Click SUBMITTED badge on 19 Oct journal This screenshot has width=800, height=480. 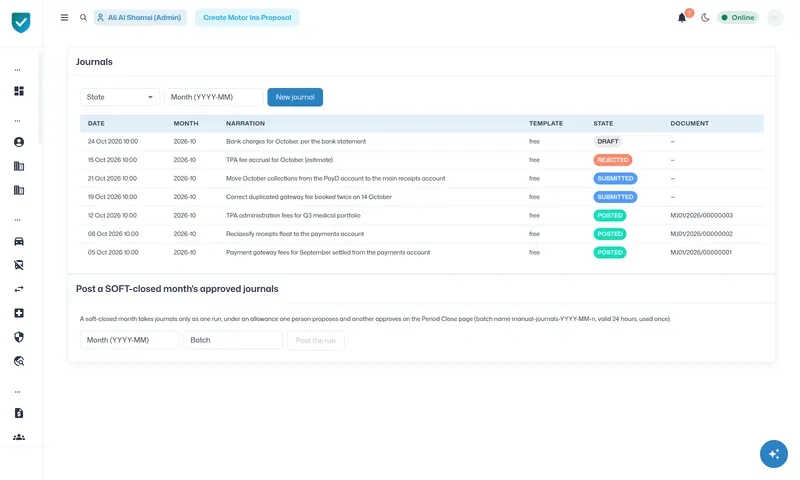coord(615,197)
